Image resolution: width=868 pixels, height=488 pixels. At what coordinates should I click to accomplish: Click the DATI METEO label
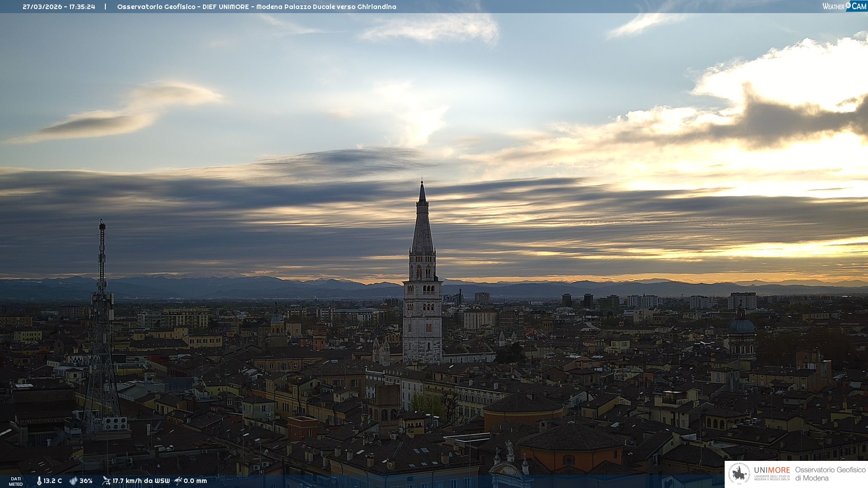click(x=16, y=482)
